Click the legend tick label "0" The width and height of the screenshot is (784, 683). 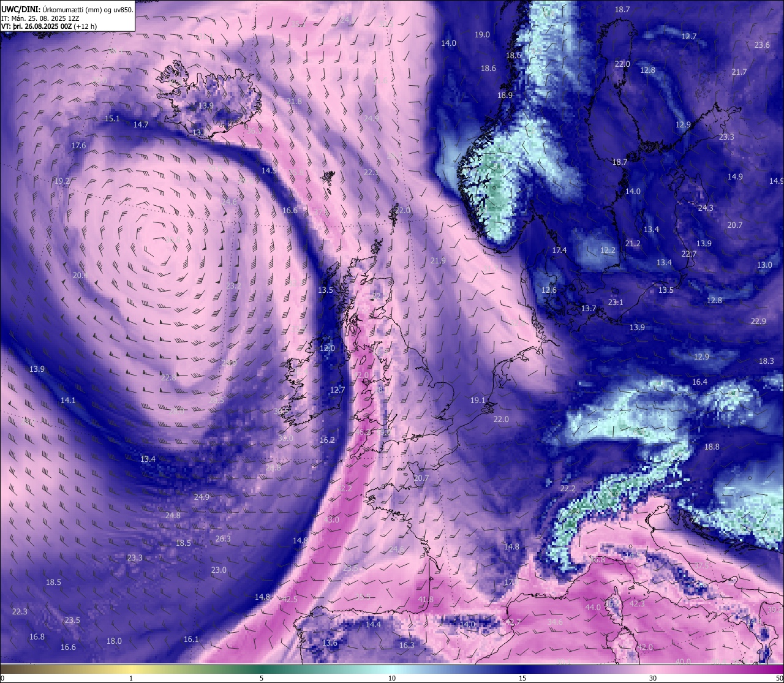coord(2,678)
